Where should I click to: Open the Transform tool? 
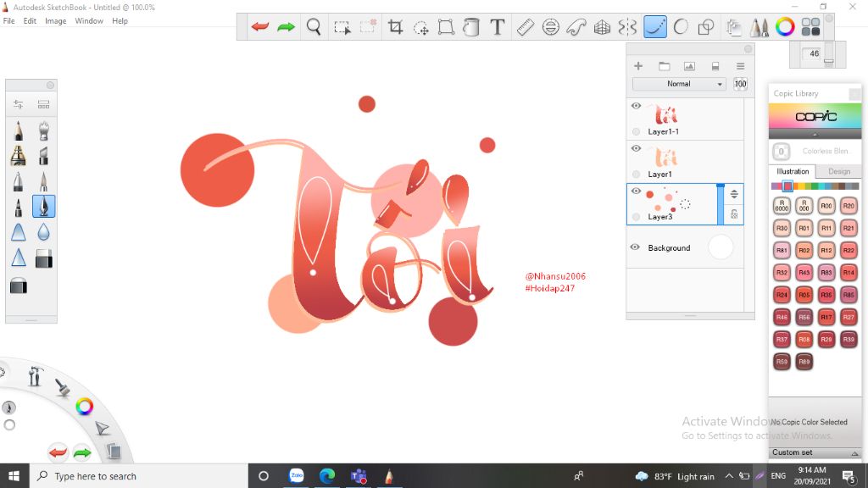tap(446, 26)
